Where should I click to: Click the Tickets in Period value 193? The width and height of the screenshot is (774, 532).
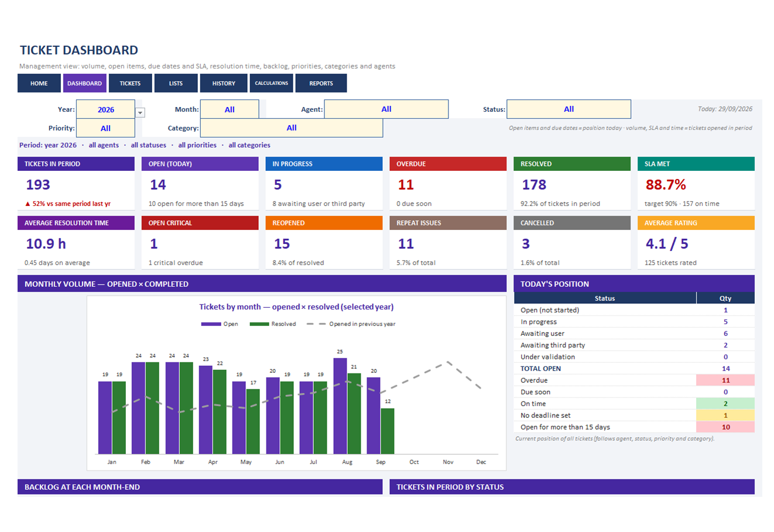[38, 185]
